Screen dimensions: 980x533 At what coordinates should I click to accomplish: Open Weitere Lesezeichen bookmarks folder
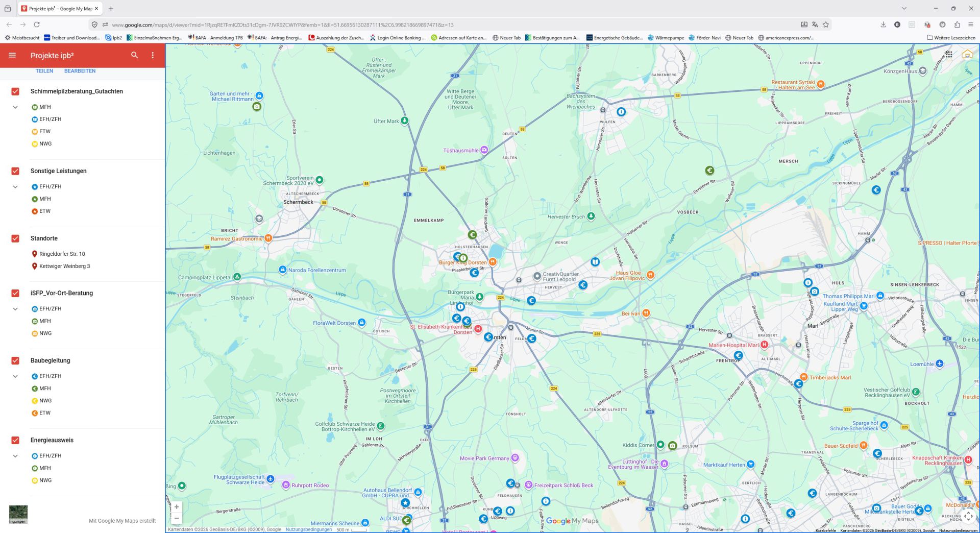[x=951, y=38]
